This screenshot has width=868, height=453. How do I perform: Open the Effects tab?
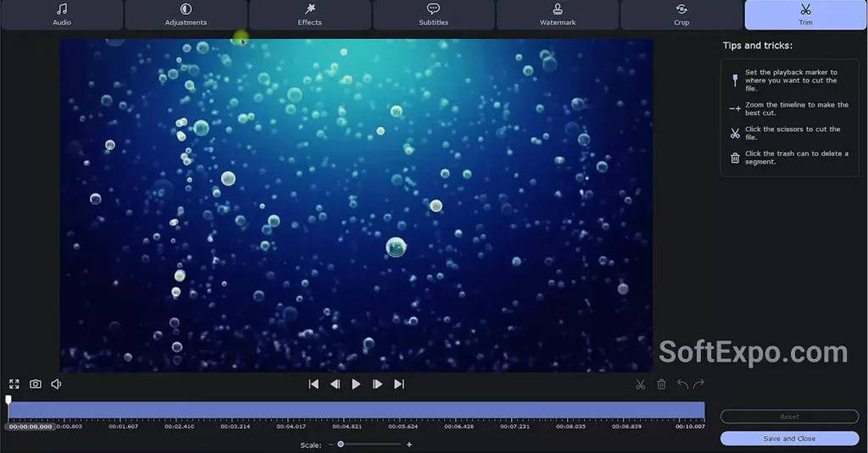coord(309,15)
